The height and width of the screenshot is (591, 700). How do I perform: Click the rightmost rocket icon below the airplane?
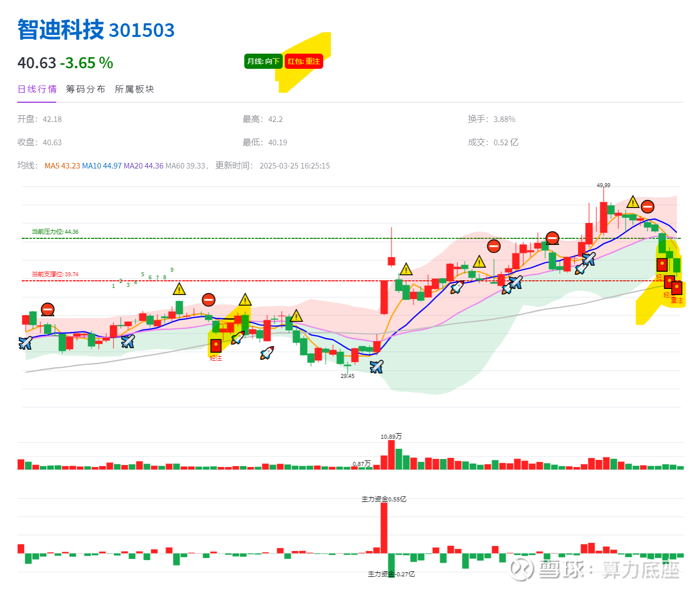click(x=581, y=269)
